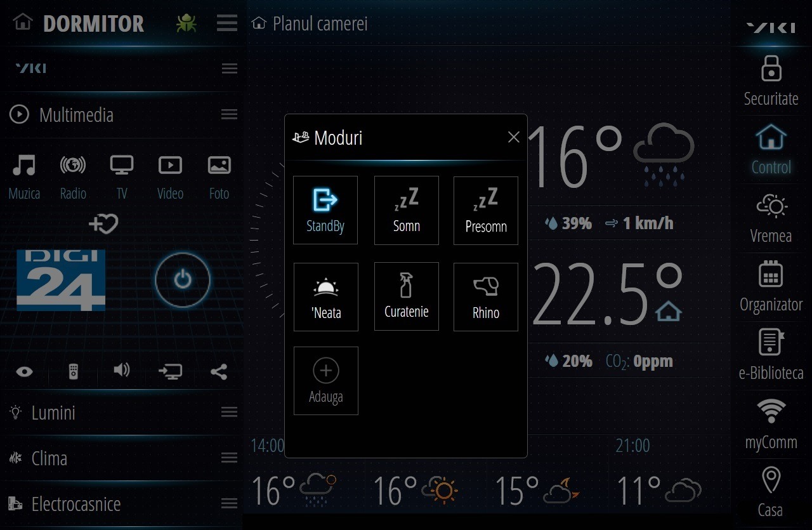Screen dimensions: 812x530
Task: Toggle the multimedia power button
Action: pyautogui.click(x=183, y=279)
